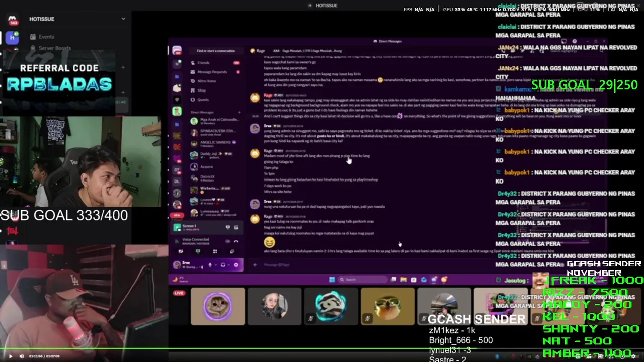644x362 pixels.
Task: Open Discord activities grid icon
Action: click(215, 251)
